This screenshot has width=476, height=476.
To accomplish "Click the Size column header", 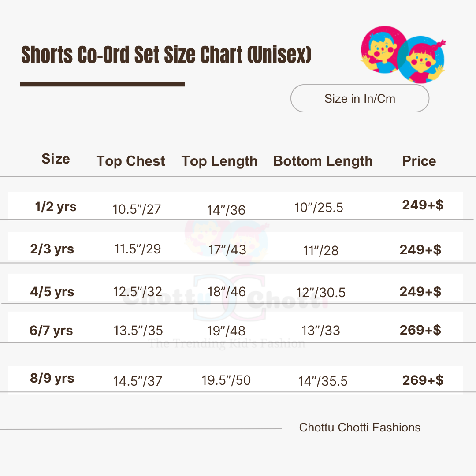I will (x=56, y=159).
